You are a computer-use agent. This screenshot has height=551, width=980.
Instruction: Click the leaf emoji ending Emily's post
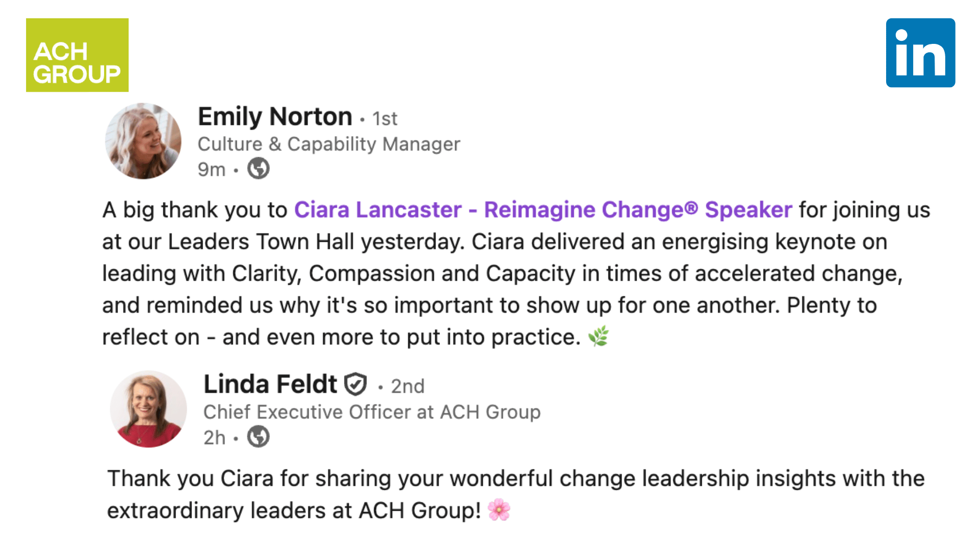pyautogui.click(x=598, y=337)
